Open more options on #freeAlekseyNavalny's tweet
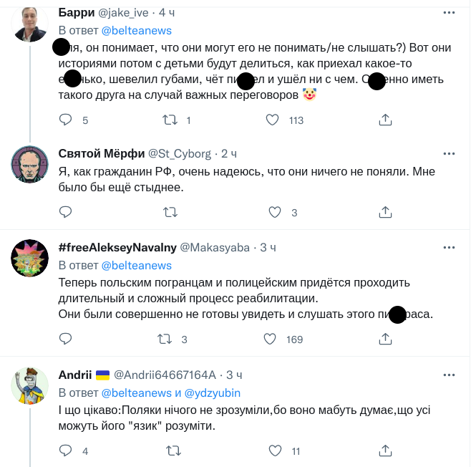The height and width of the screenshot is (467, 476). click(x=449, y=247)
